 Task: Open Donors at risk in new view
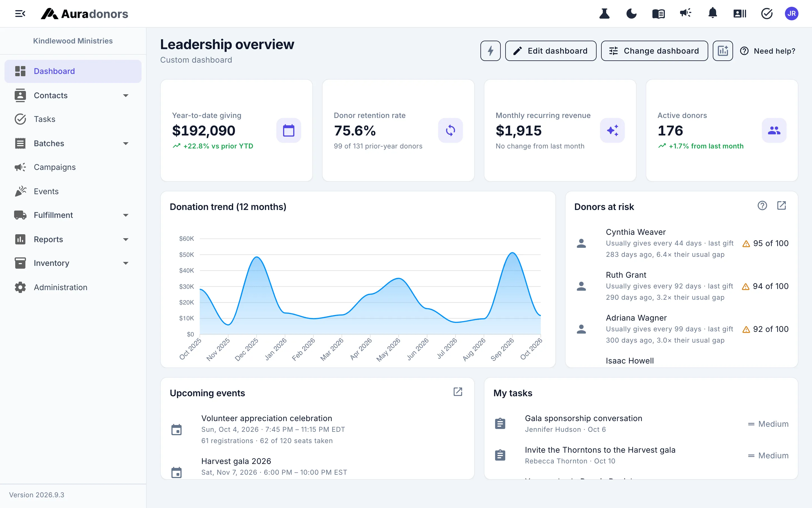(x=782, y=205)
